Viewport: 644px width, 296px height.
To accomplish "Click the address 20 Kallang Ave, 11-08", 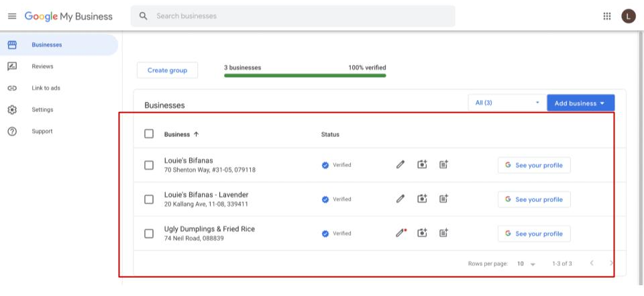I will tap(206, 204).
